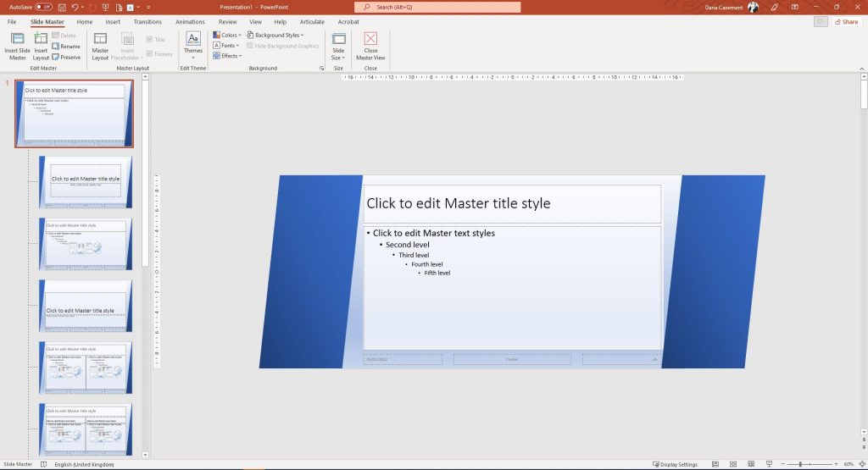
Task: Switch to the Transitions tab
Action: tap(147, 21)
